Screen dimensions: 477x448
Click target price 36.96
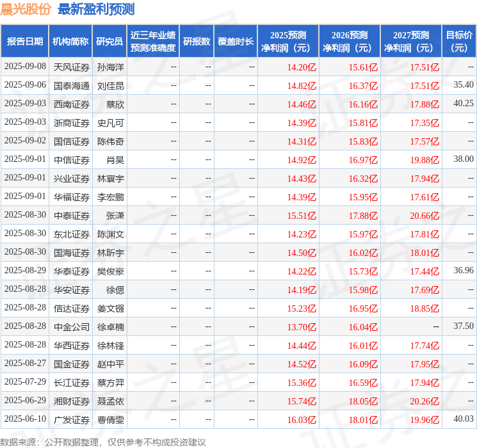(x=464, y=270)
